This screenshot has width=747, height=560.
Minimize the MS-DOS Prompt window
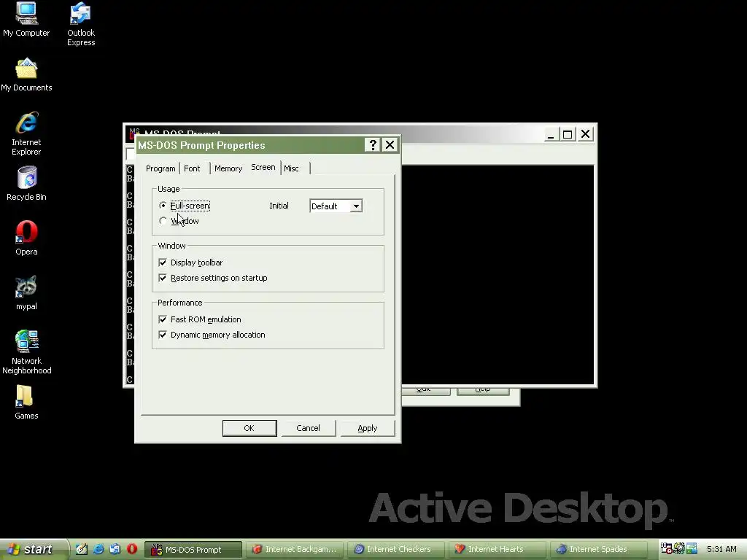click(x=551, y=134)
